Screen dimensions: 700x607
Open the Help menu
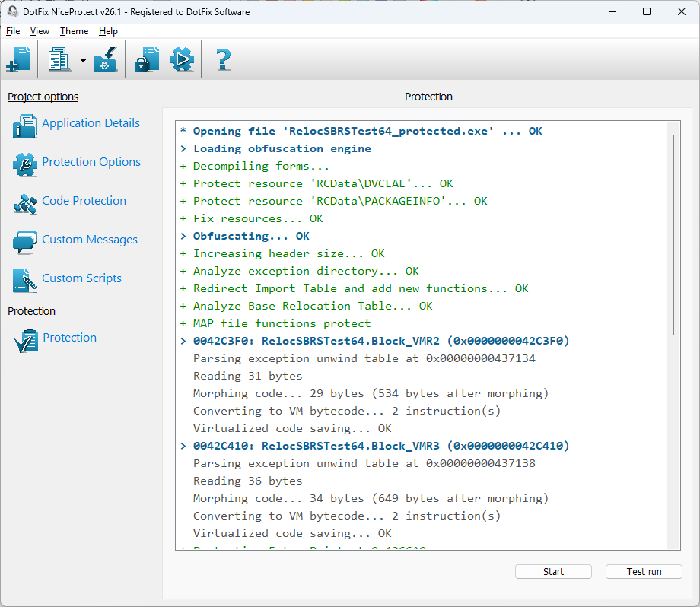pos(108,31)
